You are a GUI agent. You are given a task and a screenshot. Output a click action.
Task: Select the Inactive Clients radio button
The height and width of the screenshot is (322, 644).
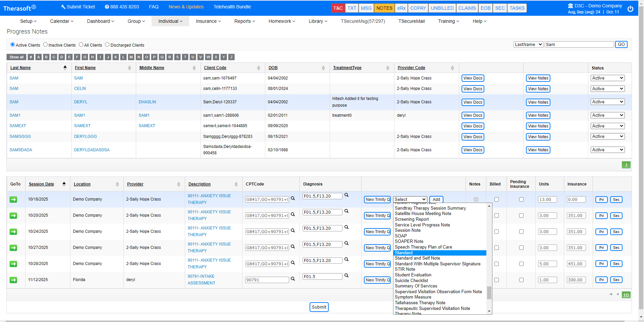coord(46,45)
